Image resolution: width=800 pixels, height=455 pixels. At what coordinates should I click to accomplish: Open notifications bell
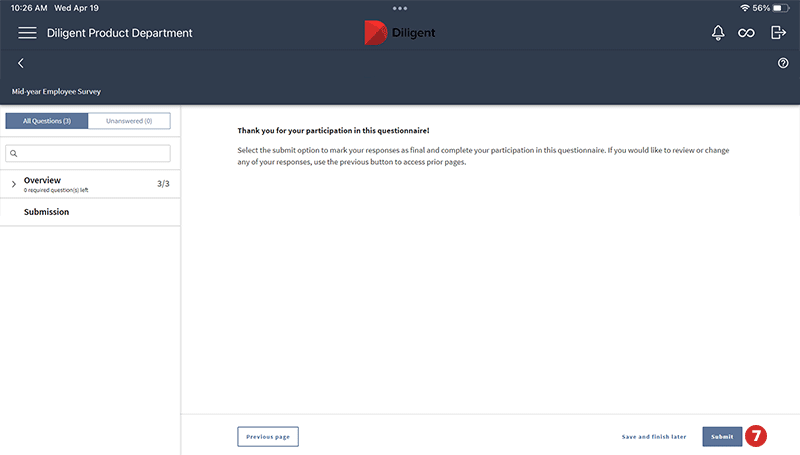click(717, 33)
